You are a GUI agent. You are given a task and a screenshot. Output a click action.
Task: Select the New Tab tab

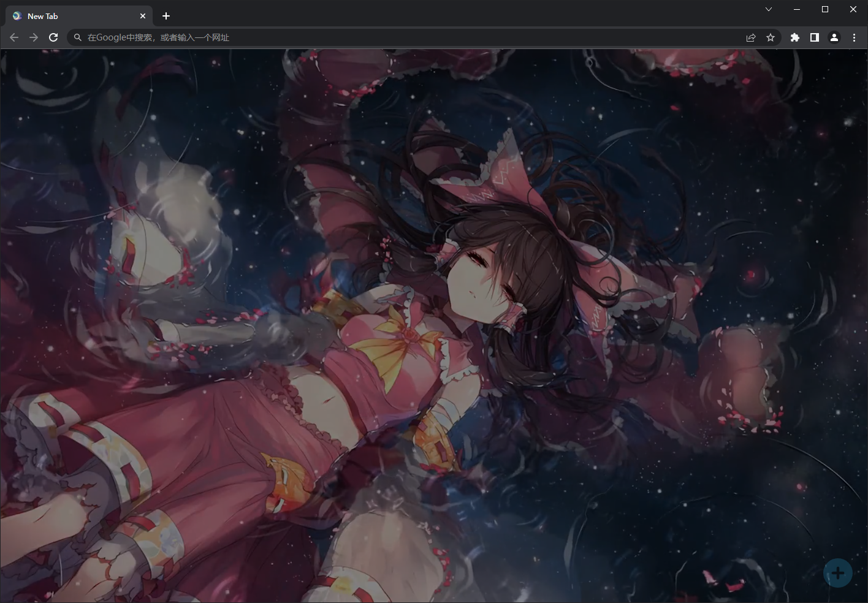pyautogui.click(x=79, y=16)
